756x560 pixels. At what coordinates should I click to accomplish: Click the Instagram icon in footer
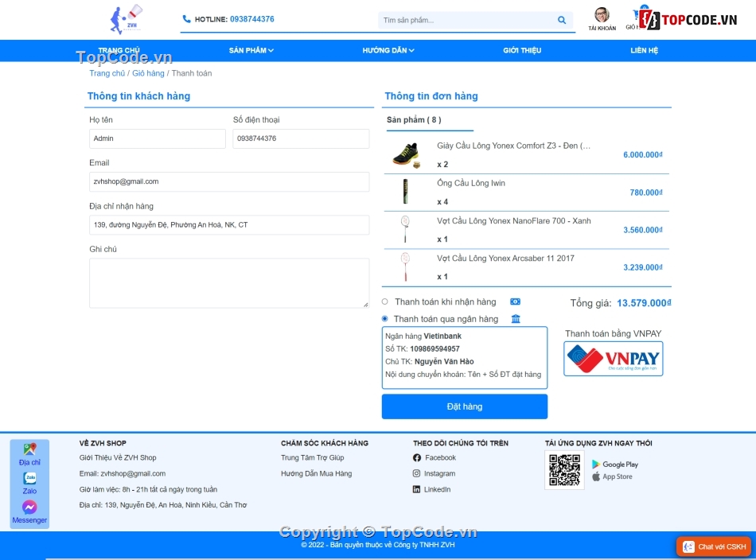tap(416, 473)
